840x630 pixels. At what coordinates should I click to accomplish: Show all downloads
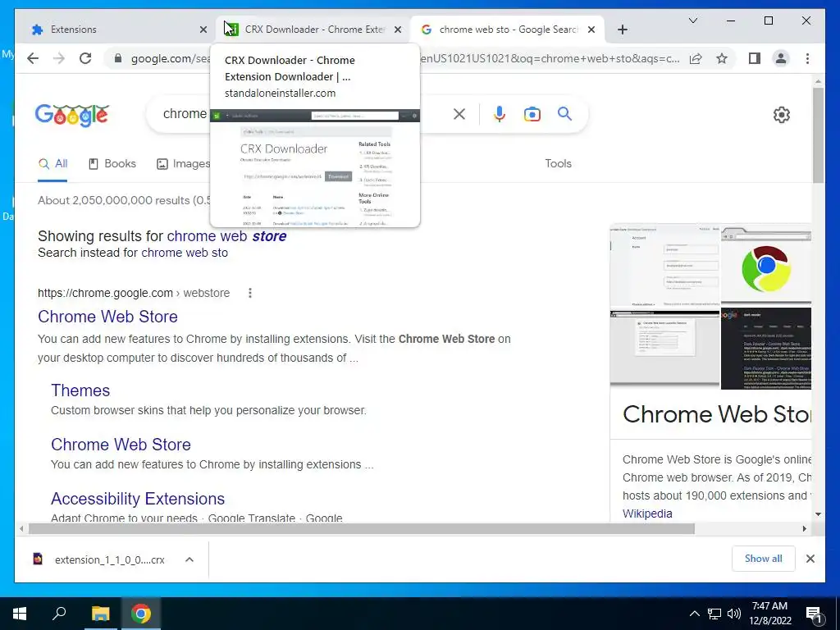pos(764,559)
